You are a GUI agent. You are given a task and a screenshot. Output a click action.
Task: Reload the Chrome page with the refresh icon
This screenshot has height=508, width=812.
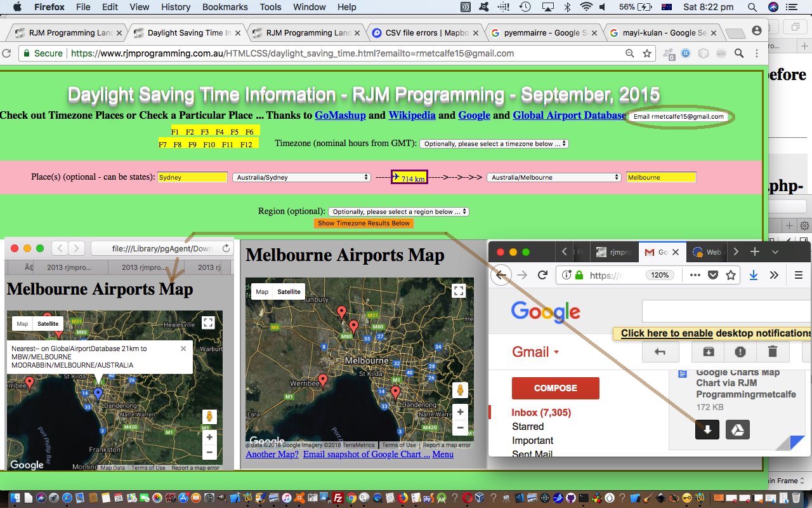[x=7, y=54]
